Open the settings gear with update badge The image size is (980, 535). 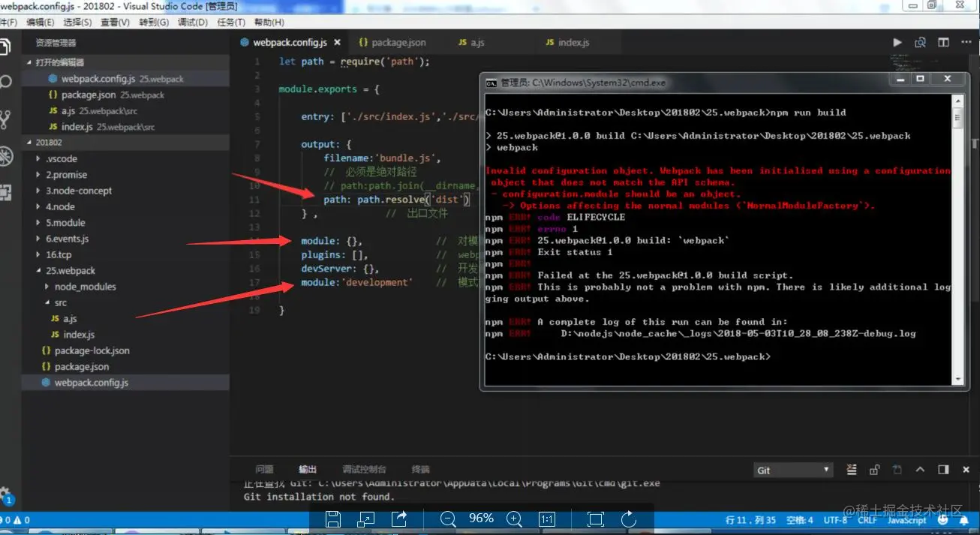coord(5,494)
